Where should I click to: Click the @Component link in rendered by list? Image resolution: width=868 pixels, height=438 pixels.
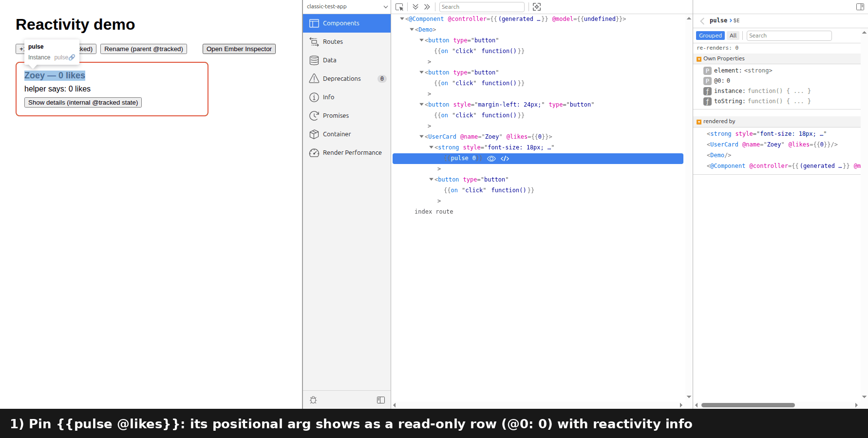(783, 166)
